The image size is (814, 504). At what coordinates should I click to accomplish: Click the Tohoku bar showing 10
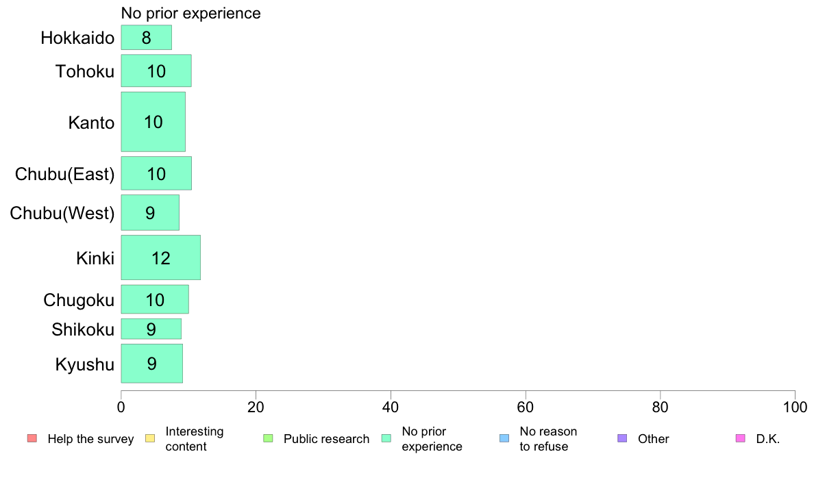pos(156,71)
